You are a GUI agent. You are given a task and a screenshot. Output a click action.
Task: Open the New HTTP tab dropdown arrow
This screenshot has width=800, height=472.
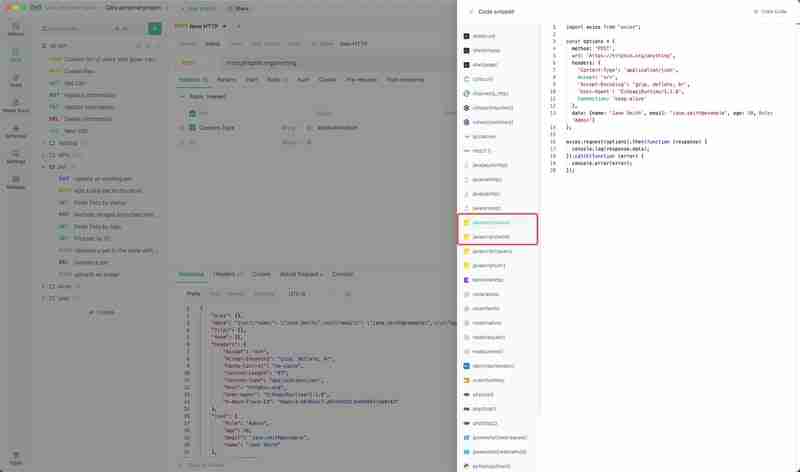click(224, 27)
